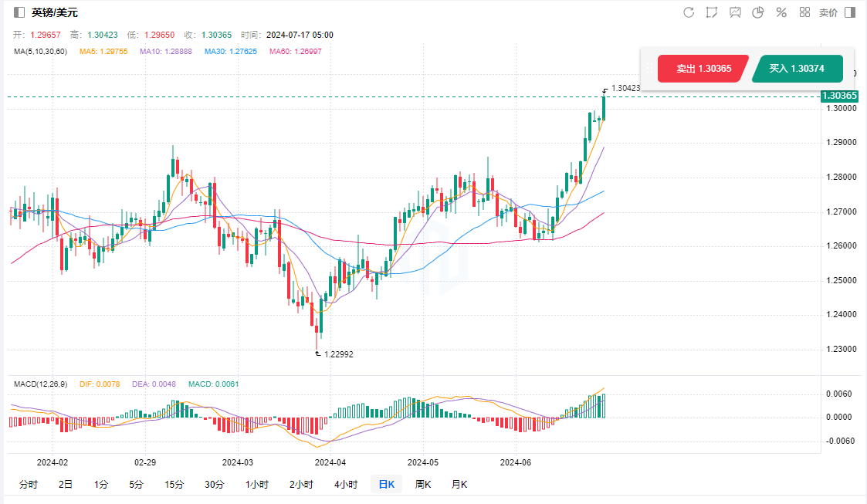Viewport: 867px width, 504px height.
Task: Select the 4小时 timeframe tab
Action: 346,485
